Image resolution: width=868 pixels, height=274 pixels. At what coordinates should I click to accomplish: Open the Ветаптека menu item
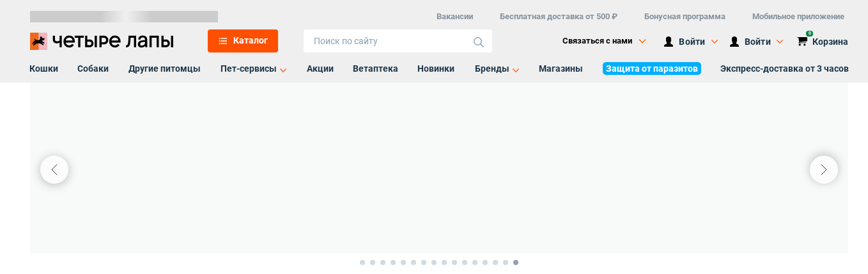tap(375, 68)
